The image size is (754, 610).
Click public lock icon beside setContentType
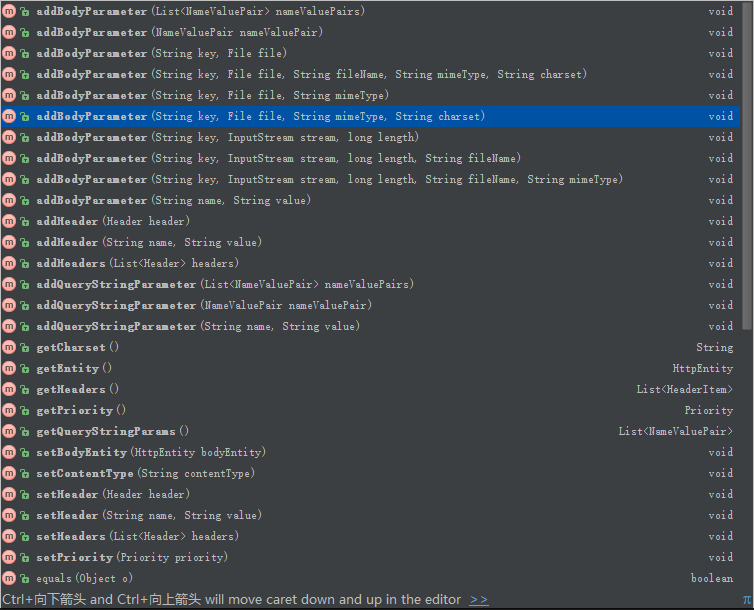tap(25, 473)
